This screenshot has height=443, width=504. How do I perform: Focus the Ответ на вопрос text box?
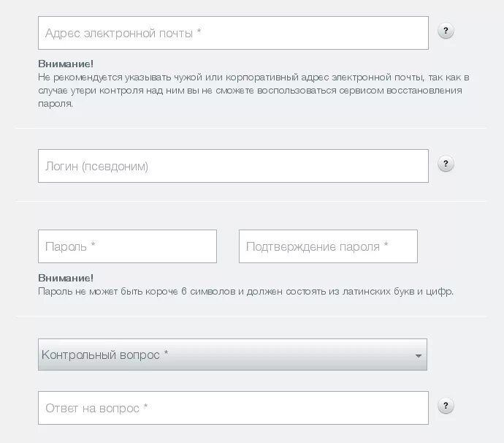pyautogui.click(x=233, y=408)
